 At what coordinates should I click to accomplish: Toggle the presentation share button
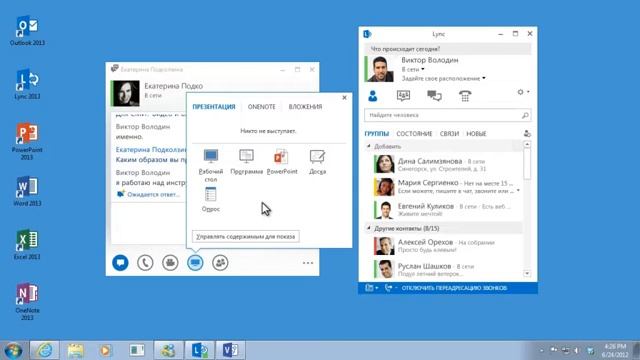[x=195, y=262]
